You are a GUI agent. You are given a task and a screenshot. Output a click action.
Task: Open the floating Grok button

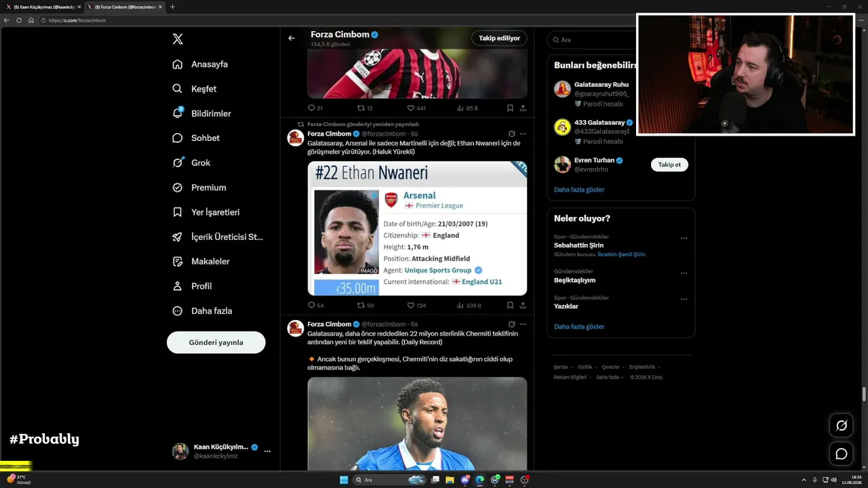click(842, 426)
